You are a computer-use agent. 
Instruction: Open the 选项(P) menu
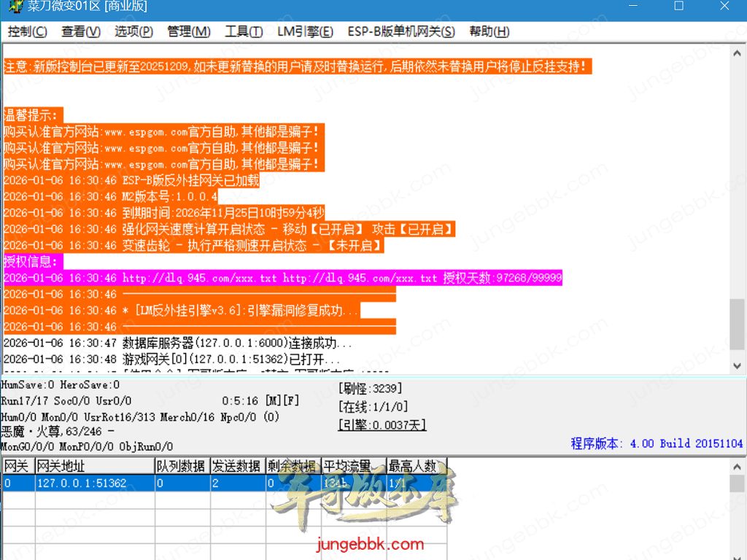click(x=133, y=31)
